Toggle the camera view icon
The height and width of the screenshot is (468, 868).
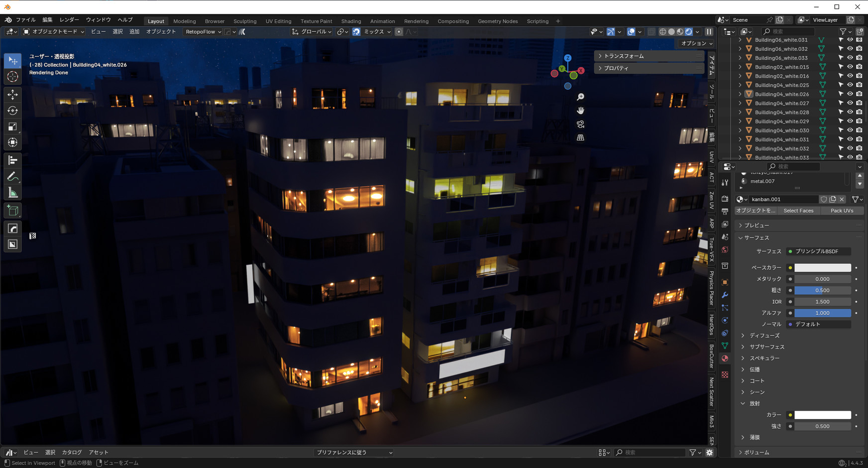click(580, 124)
